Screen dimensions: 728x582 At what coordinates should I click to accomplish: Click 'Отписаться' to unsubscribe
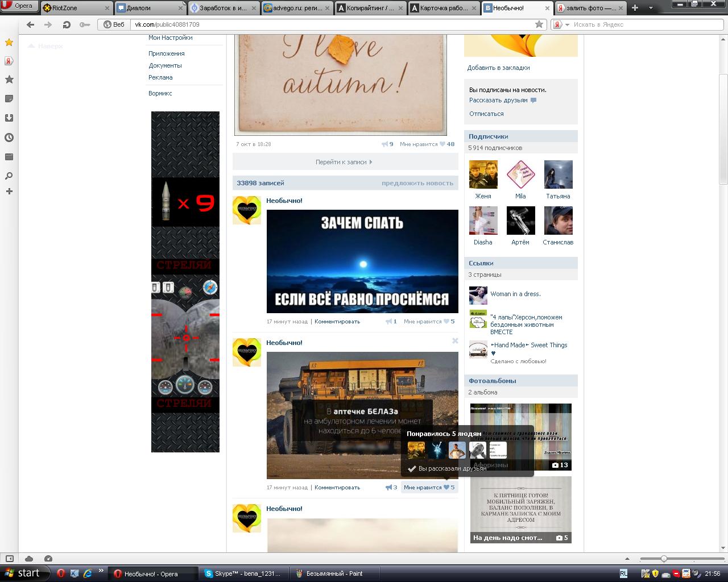486,114
